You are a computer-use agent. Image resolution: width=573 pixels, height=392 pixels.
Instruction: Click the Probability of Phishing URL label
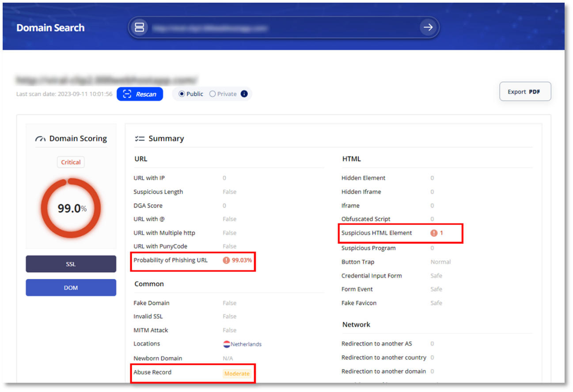pyautogui.click(x=171, y=260)
